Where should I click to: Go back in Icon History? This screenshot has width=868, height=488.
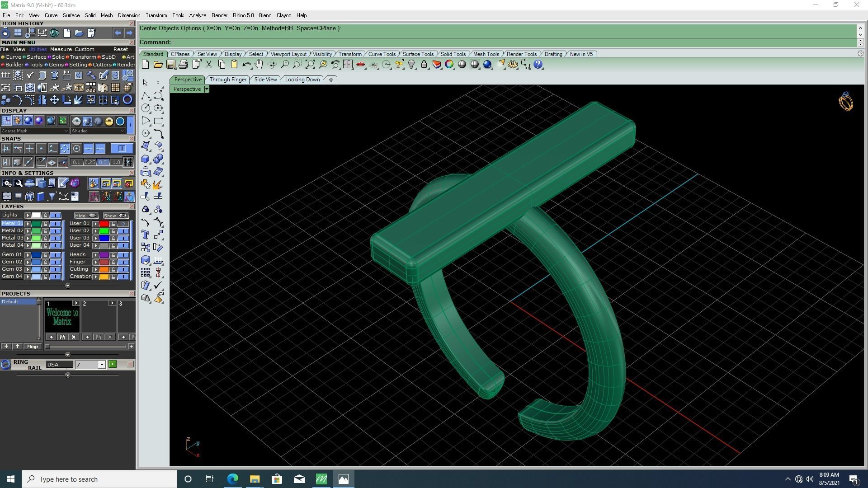[x=118, y=33]
